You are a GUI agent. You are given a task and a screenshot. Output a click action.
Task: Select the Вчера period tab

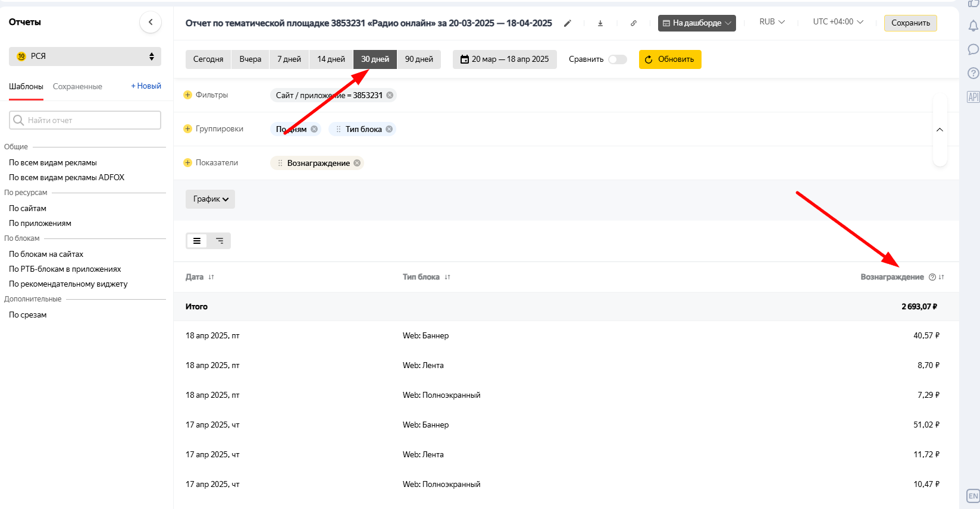(251, 59)
